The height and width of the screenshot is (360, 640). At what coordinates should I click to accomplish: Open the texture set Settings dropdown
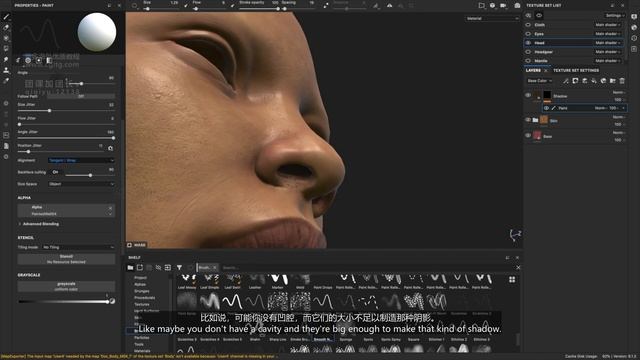[x=614, y=16]
